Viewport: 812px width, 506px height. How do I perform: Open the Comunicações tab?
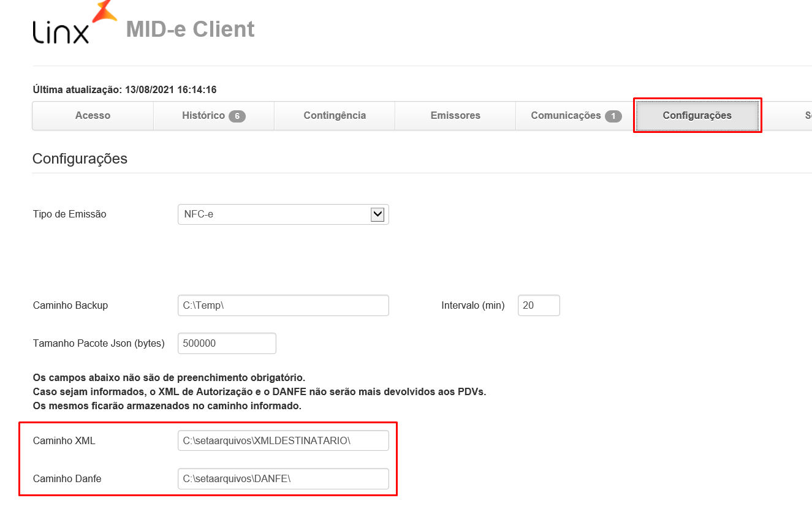pos(576,116)
